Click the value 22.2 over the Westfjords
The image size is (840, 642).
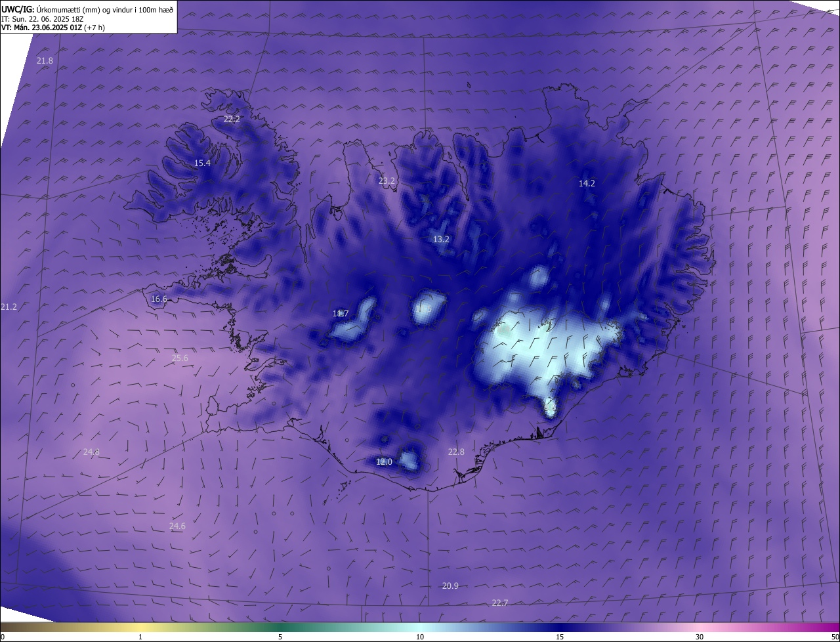click(232, 119)
